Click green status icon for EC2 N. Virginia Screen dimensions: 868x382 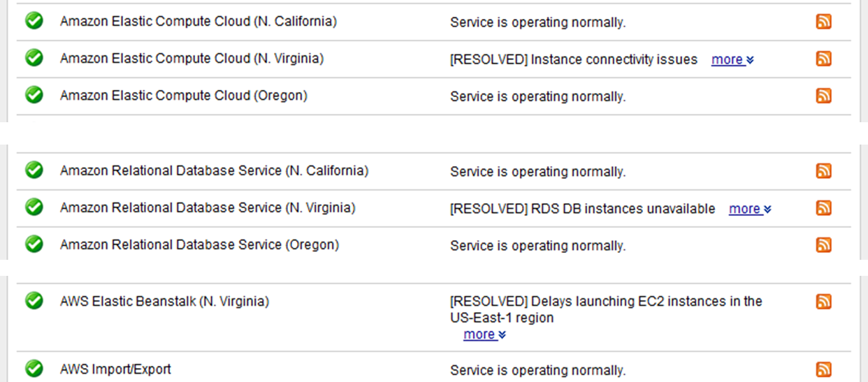coord(34,58)
